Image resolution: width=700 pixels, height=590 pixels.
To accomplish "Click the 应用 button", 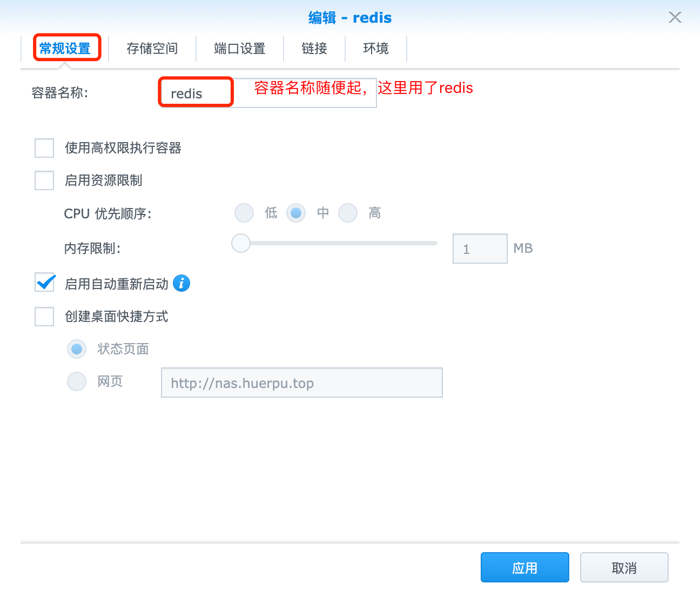I will click(x=524, y=567).
